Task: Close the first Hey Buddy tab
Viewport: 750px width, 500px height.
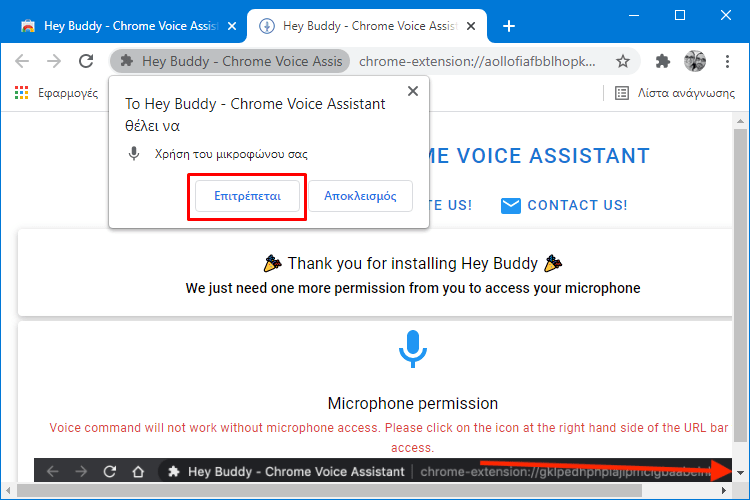Action: [x=232, y=26]
